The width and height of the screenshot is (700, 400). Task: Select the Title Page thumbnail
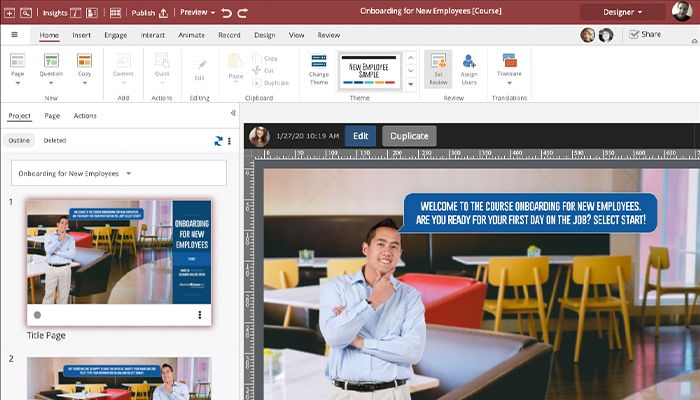[118, 251]
